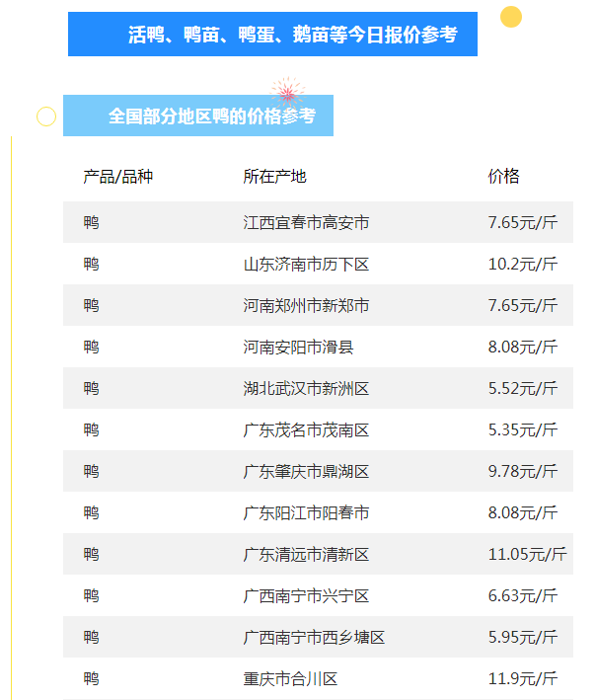The image size is (596, 700).
Task: Click the 重庆市合川区 location cell
Action: (290, 679)
